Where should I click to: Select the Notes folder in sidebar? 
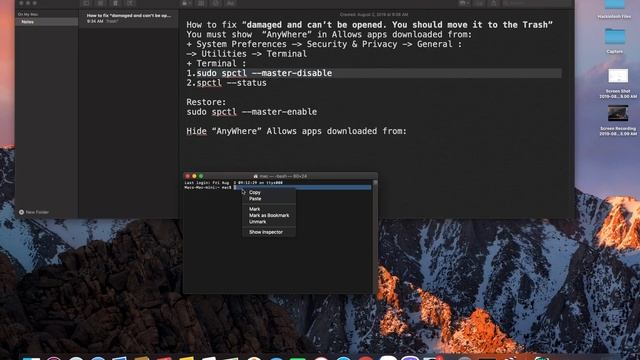pyautogui.click(x=47, y=22)
